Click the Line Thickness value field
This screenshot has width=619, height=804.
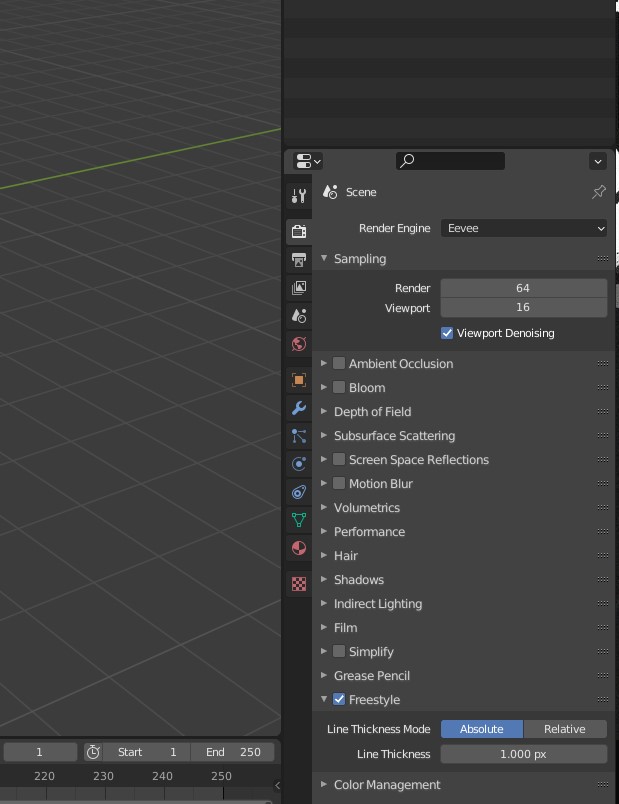click(x=524, y=754)
